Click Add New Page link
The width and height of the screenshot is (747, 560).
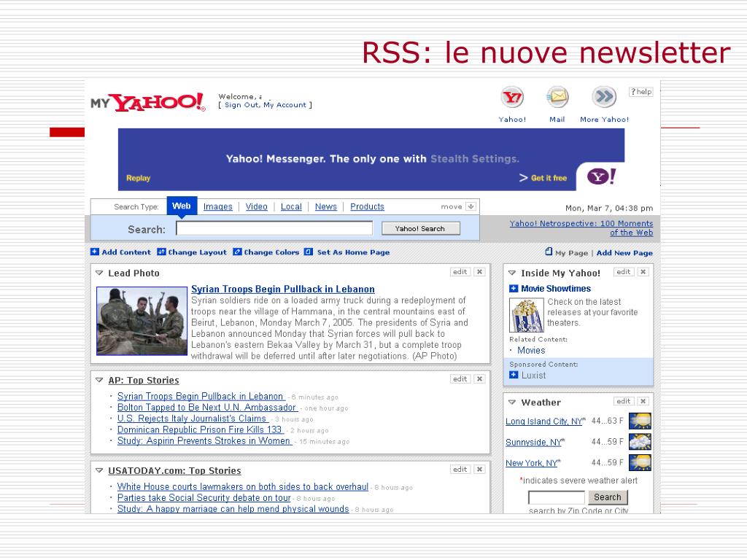click(624, 253)
